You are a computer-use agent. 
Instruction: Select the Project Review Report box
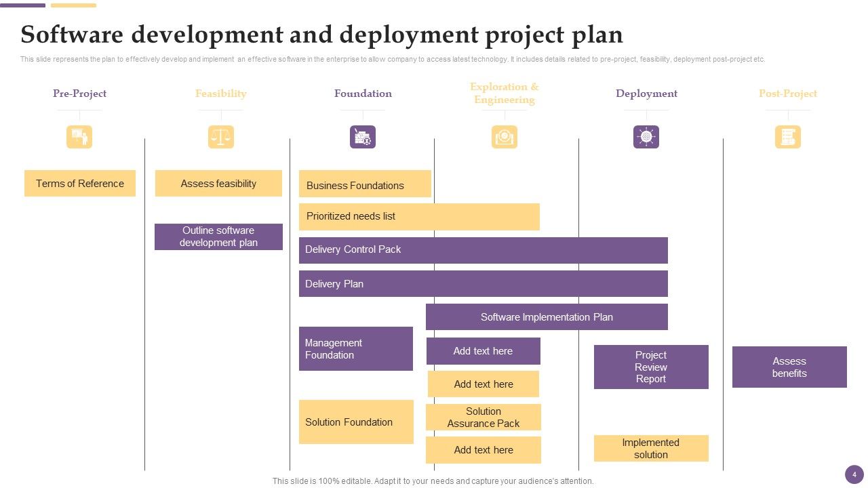point(650,367)
